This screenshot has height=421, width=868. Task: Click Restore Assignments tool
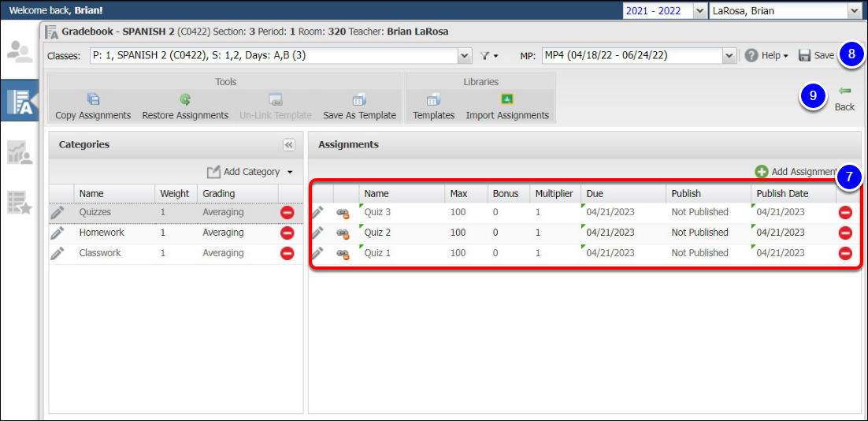pyautogui.click(x=185, y=107)
